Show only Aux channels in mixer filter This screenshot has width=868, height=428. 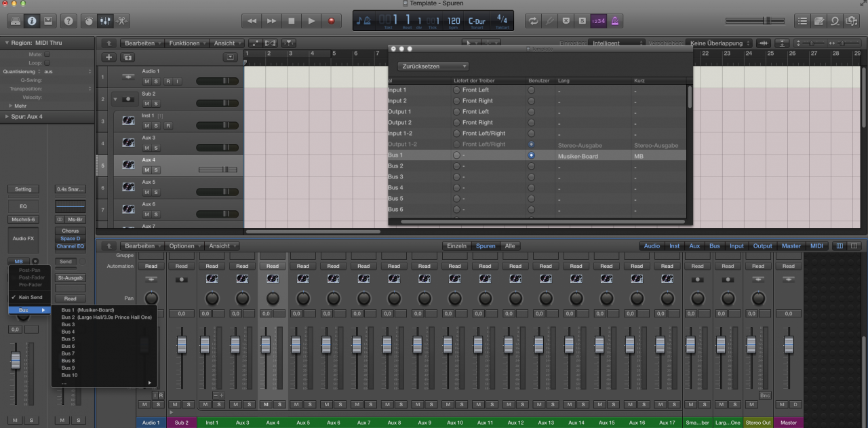point(694,246)
